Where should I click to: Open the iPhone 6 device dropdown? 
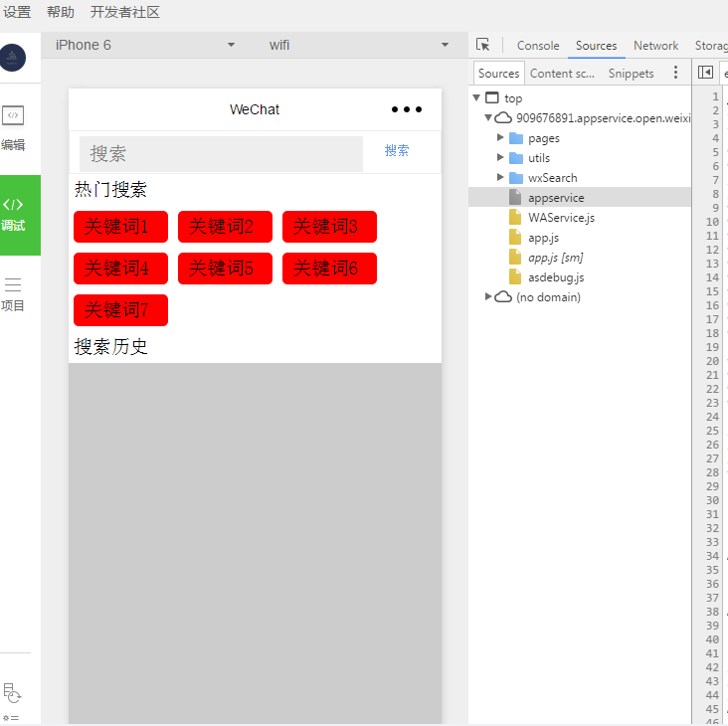(144, 45)
